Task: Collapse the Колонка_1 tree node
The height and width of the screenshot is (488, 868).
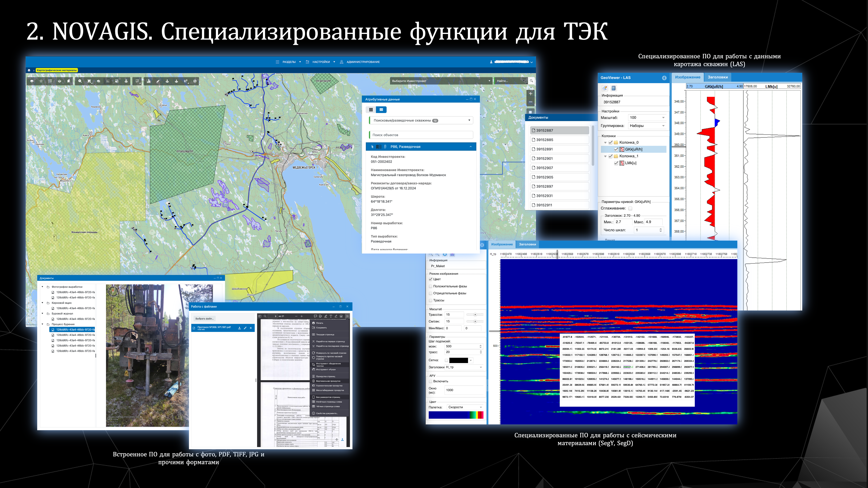Action: 605,156
